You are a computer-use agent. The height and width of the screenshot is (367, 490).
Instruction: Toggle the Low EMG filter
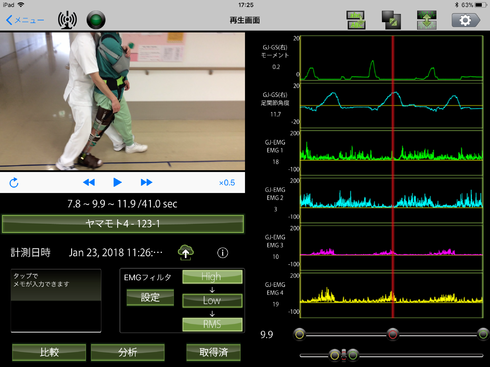212,300
